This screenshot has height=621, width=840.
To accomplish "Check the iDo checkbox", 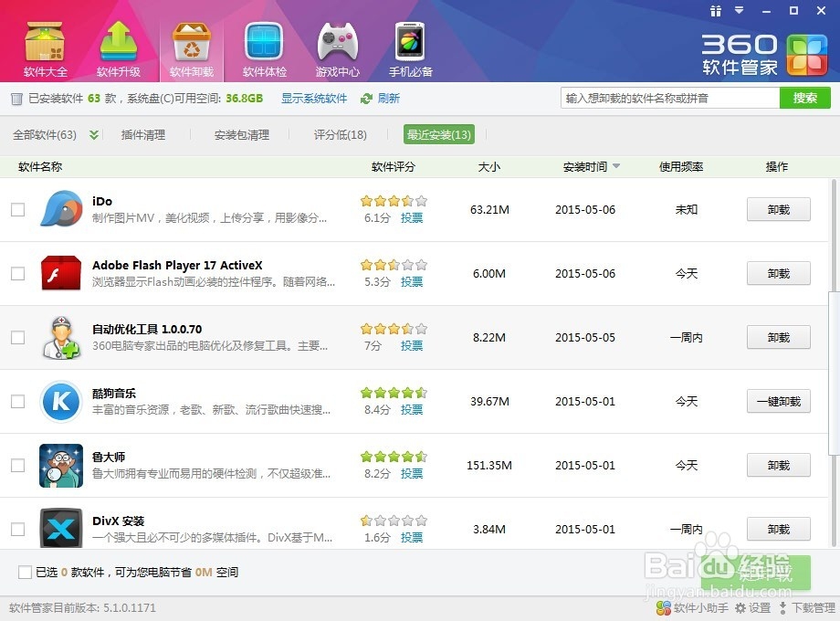I will coord(17,209).
